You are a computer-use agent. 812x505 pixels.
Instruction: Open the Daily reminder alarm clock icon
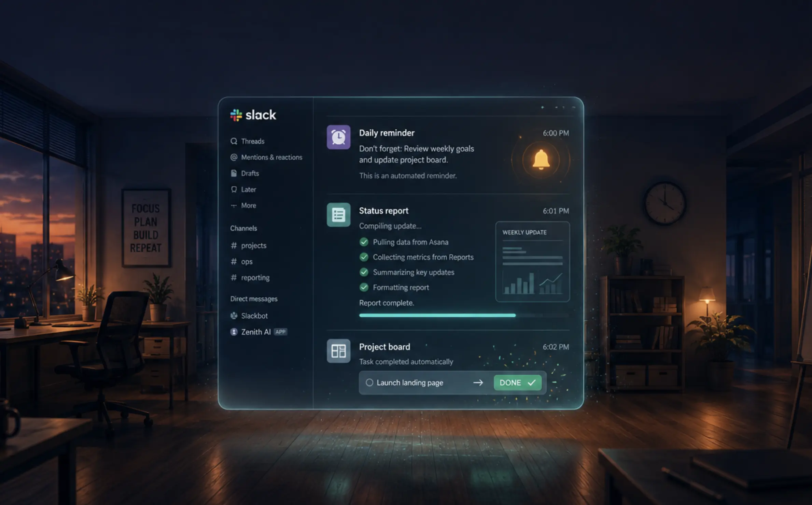click(x=338, y=137)
